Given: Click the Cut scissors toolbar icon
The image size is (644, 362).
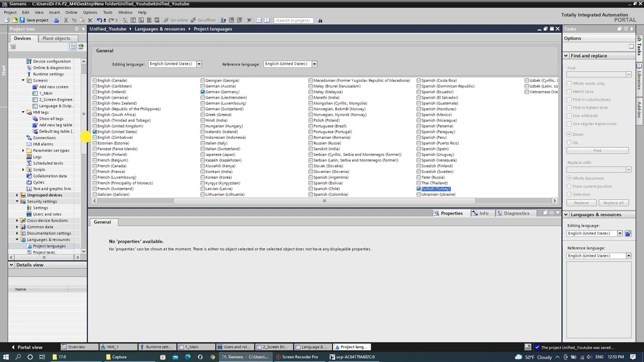Looking at the screenshot, I should tap(66, 20).
